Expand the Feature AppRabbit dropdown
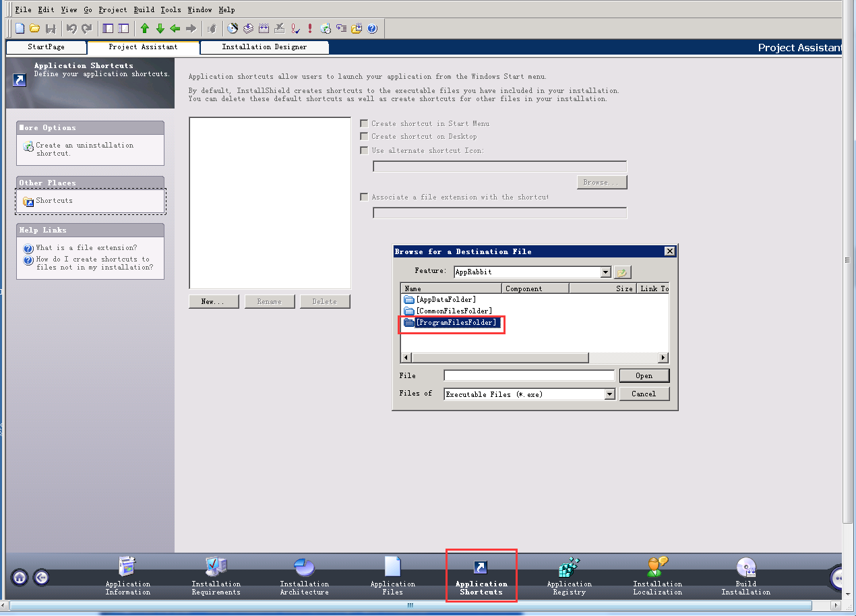This screenshot has width=856, height=616. click(605, 272)
